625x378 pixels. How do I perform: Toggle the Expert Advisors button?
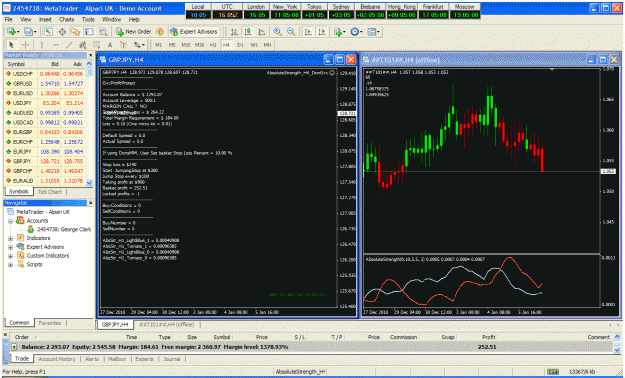[194, 32]
